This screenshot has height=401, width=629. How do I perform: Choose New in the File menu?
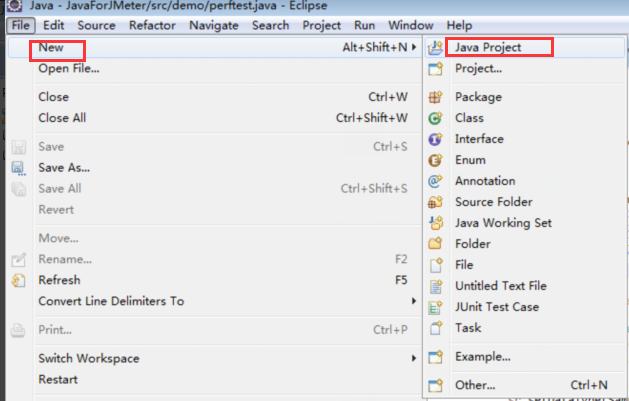pyautogui.click(x=215, y=47)
